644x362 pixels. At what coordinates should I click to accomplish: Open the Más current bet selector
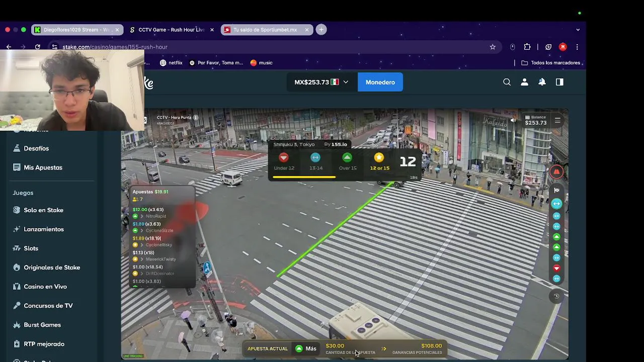click(306, 348)
